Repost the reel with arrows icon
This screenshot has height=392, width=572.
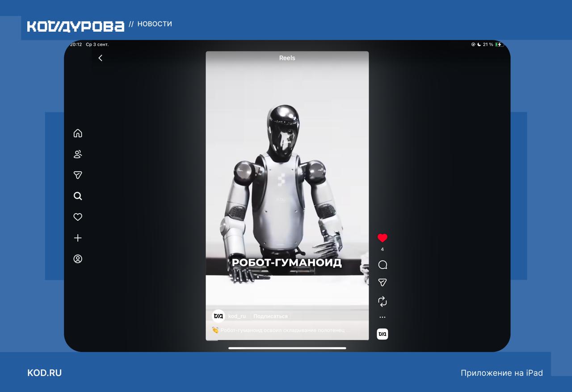coord(382,302)
